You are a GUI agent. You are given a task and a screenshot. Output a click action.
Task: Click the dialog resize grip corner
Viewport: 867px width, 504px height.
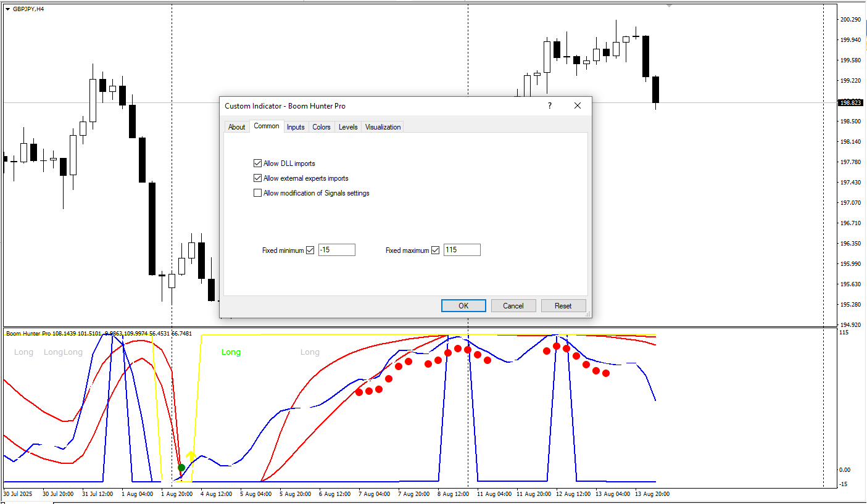tap(588, 315)
